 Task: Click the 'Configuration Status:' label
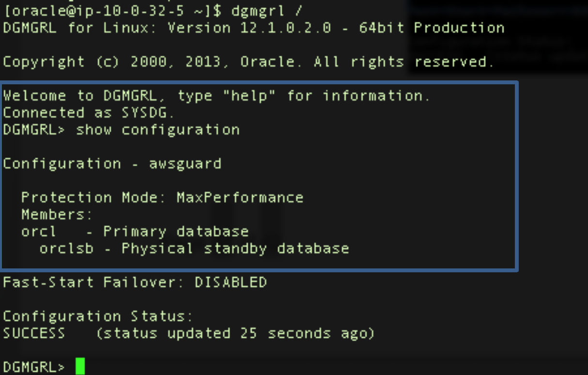click(x=98, y=316)
